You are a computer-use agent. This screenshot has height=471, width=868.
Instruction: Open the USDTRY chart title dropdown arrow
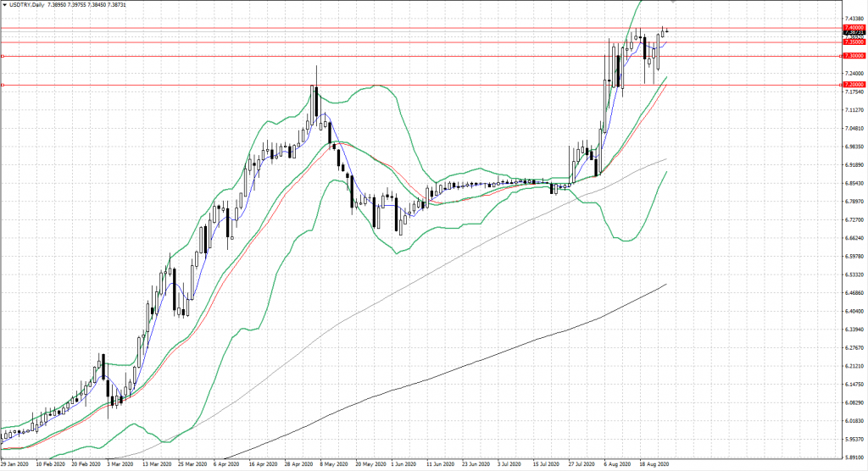(x=5, y=5)
